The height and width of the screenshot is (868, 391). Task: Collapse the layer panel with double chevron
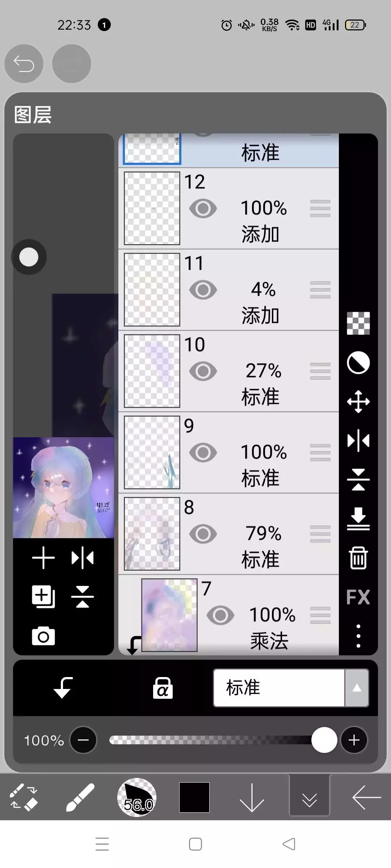[x=309, y=797]
